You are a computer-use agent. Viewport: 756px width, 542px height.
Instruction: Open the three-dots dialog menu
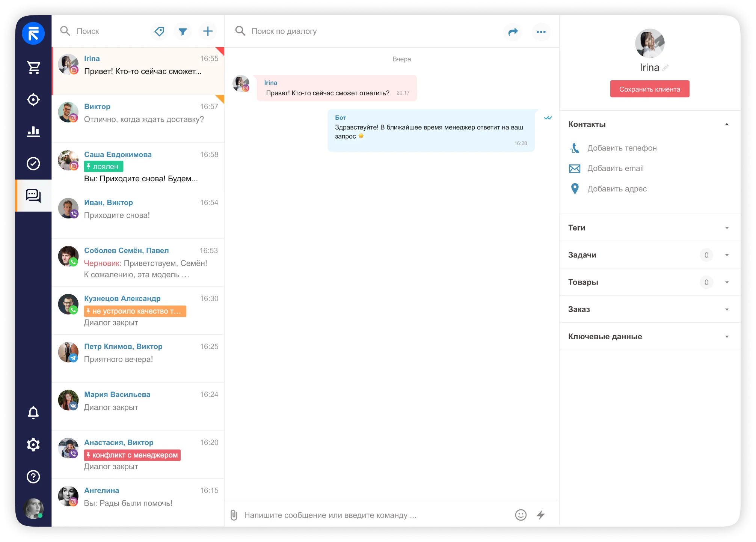[x=541, y=32]
